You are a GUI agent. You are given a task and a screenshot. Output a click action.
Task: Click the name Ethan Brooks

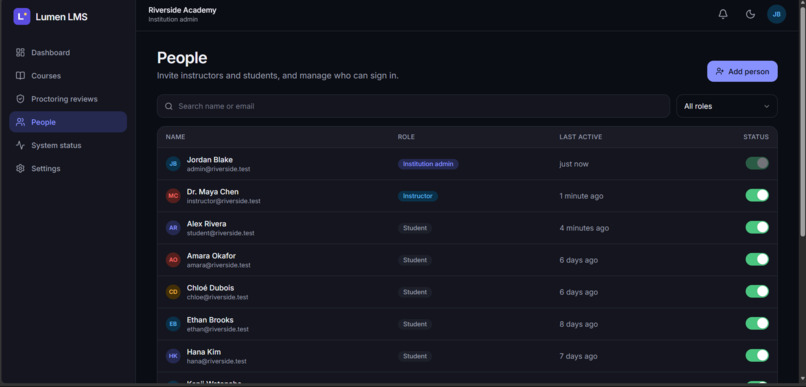click(x=209, y=320)
